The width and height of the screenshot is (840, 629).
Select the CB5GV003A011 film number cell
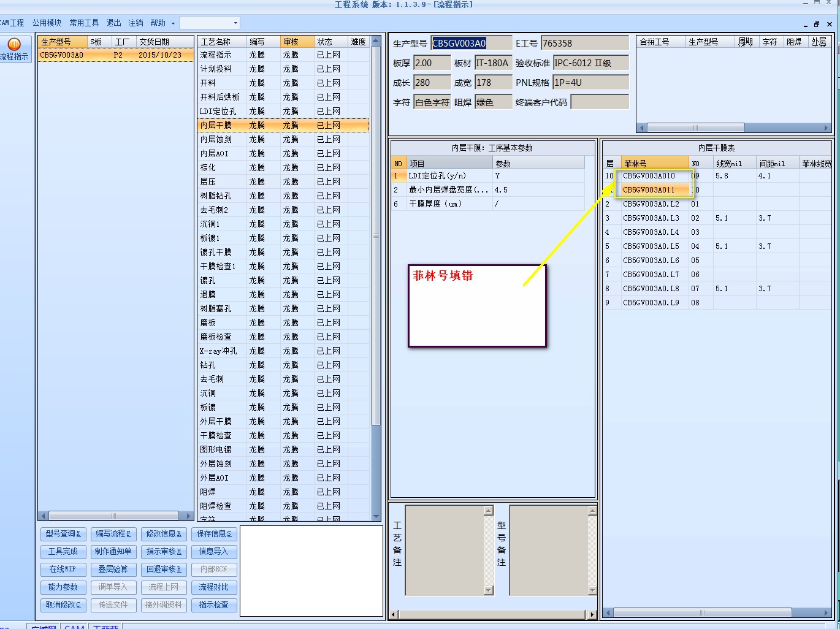pyautogui.click(x=655, y=190)
